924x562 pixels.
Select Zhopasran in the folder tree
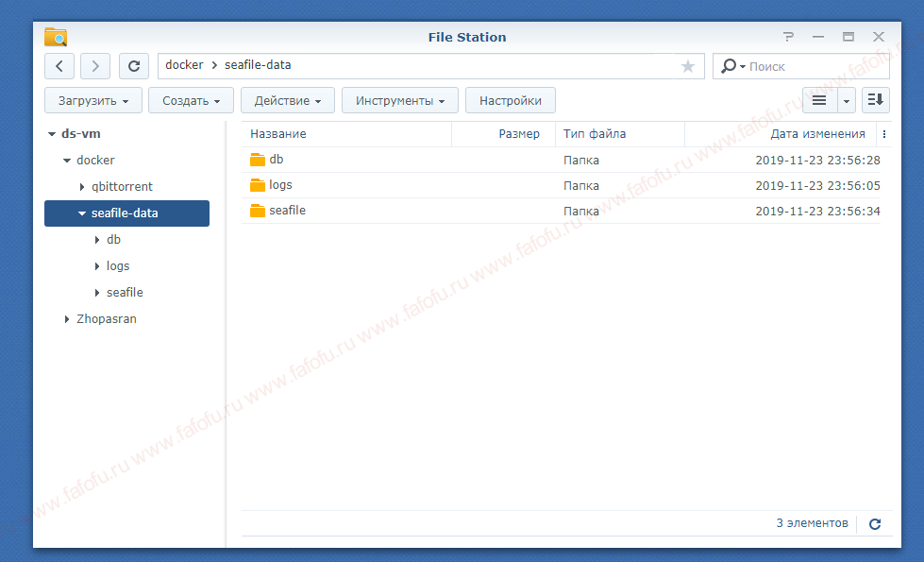(107, 319)
